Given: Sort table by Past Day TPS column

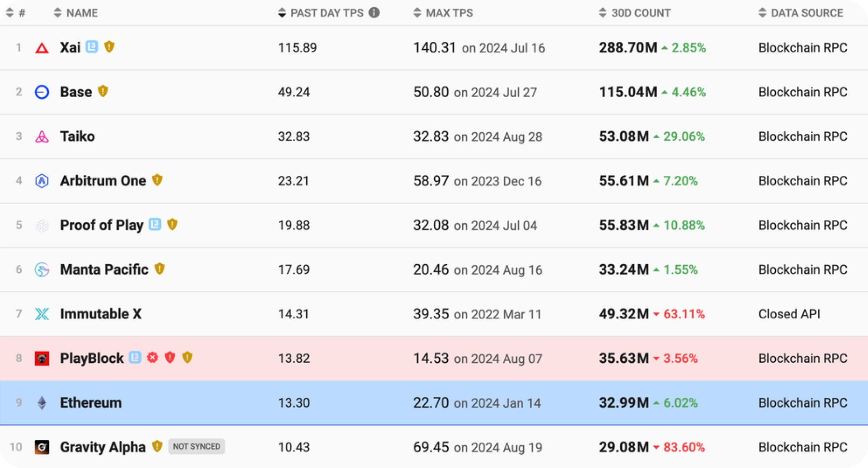Looking at the screenshot, I should [x=321, y=13].
